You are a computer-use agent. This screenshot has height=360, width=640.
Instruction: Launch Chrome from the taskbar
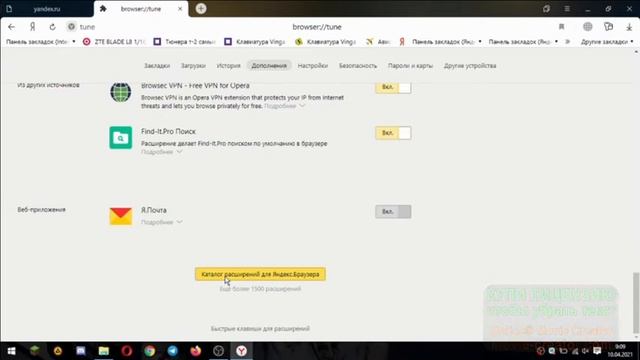coord(150,351)
